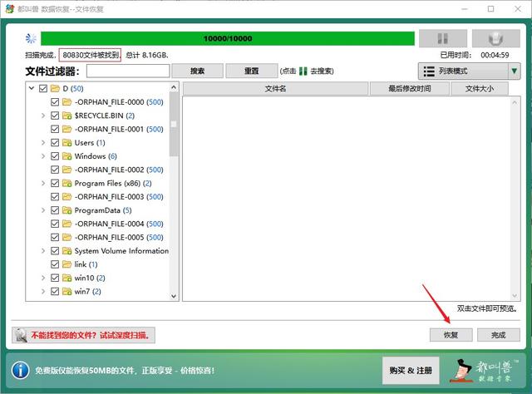Click the 购买 & 注册 button
Image resolution: width=532 pixels, height=394 pixels.
tap(411, 370)
